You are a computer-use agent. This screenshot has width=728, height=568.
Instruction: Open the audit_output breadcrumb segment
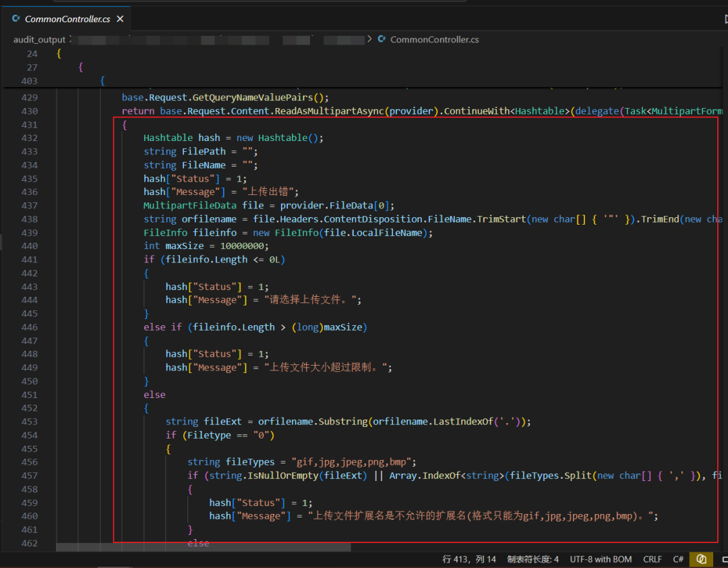click(40, 40)
